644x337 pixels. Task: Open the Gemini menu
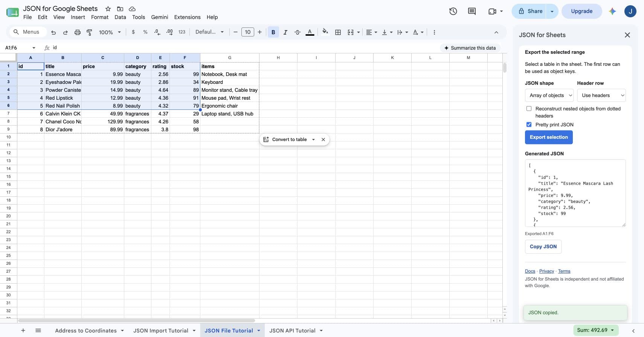[x=160, y=17]
